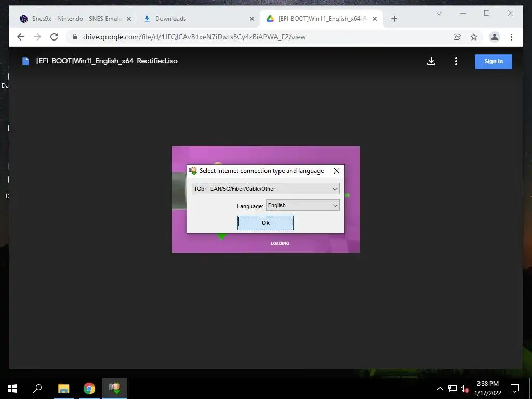Close the Snes9x tab
Image resolution: width=532 pixels, height=399 pixels.
129,19
